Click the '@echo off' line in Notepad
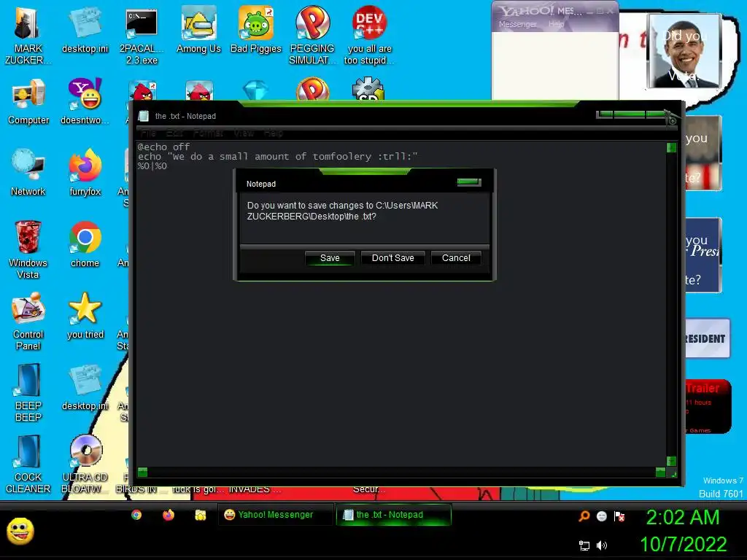The width and height of the screenshot is (747, 560). [163, 147]
